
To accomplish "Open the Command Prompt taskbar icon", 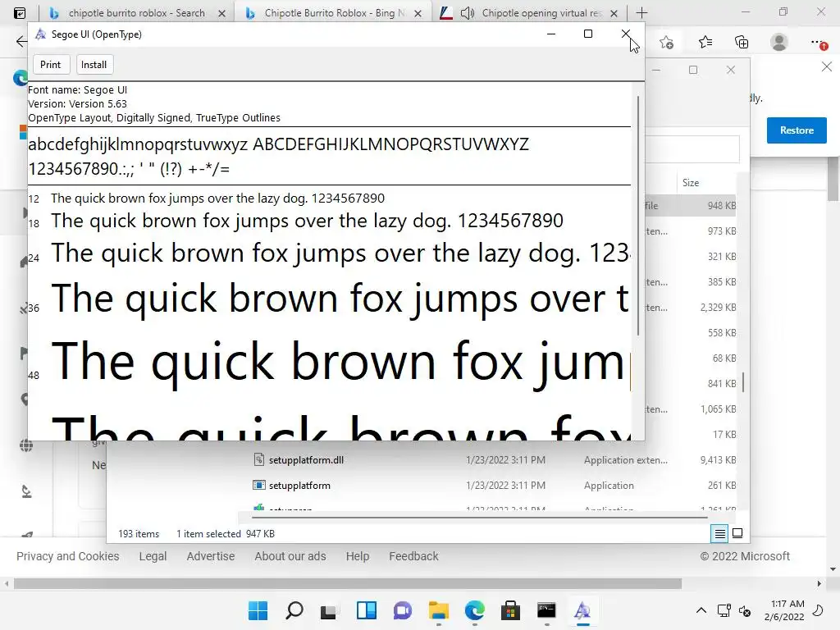I will click(546, 610).
